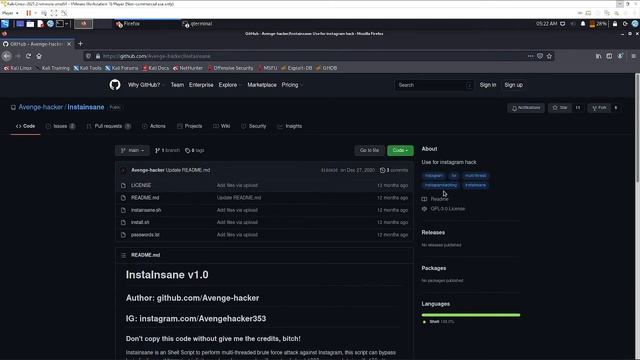
Task: Open GPL-3.0 License link
Action: pyautogui.click(x=443, y=209)
